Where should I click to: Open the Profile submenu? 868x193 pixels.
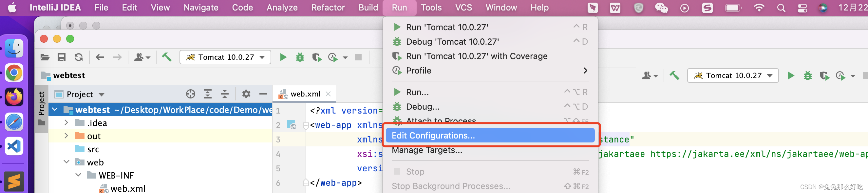(x=490, y=71)
